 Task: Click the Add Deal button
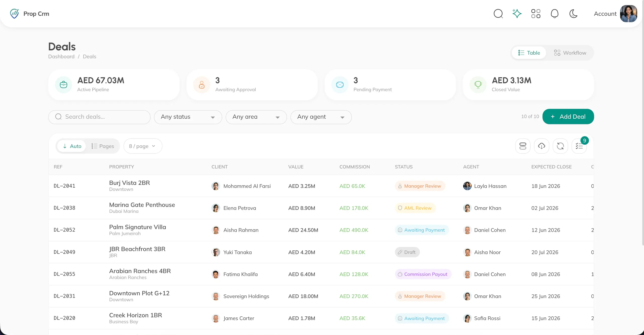568,117
